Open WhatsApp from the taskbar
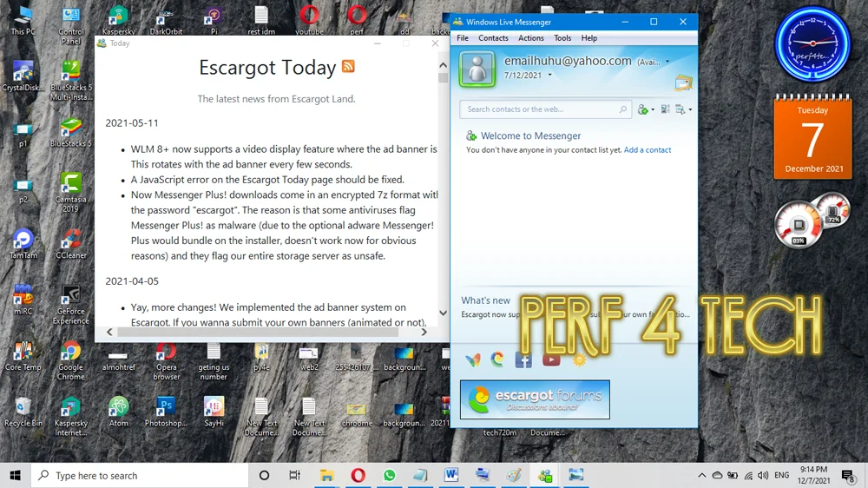The width and height of the screenshot is (868, 488). click(x=389, y=475)
